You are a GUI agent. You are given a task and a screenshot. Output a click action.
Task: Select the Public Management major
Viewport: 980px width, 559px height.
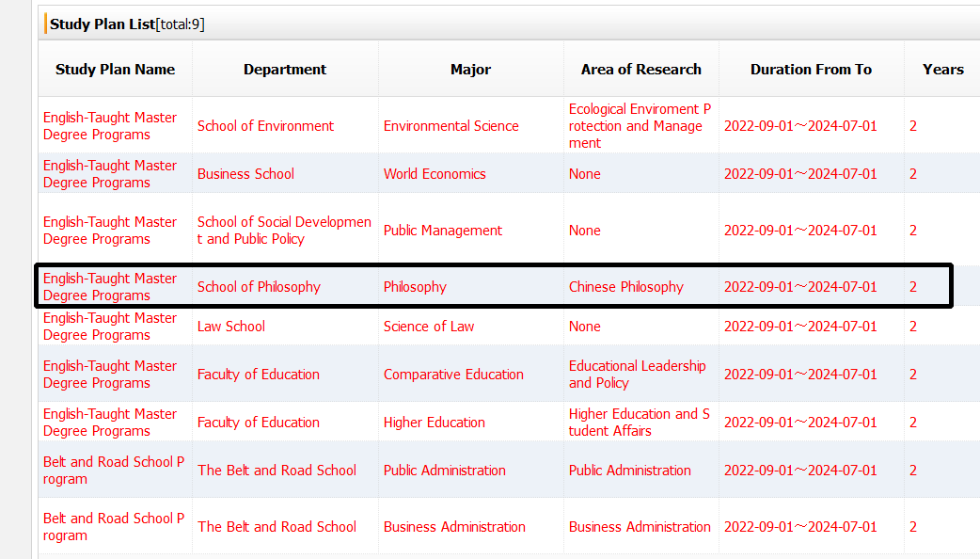click(x=442, y=231)
